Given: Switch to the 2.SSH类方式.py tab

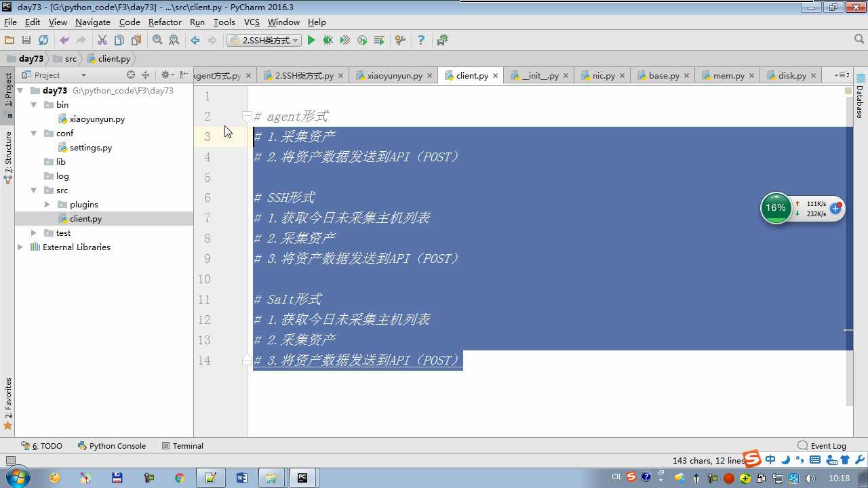Looking at the screenshot, I should pyautogui.click(x=304, y=76).
